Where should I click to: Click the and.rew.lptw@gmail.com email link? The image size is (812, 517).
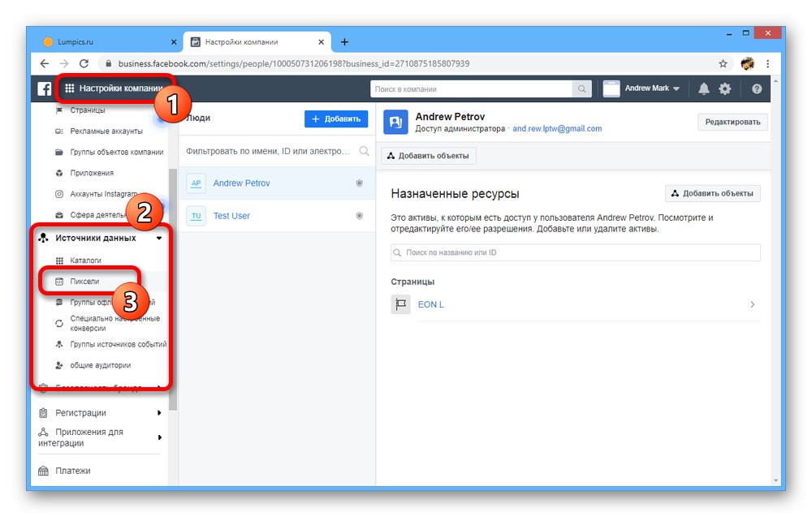click(557, 129)
